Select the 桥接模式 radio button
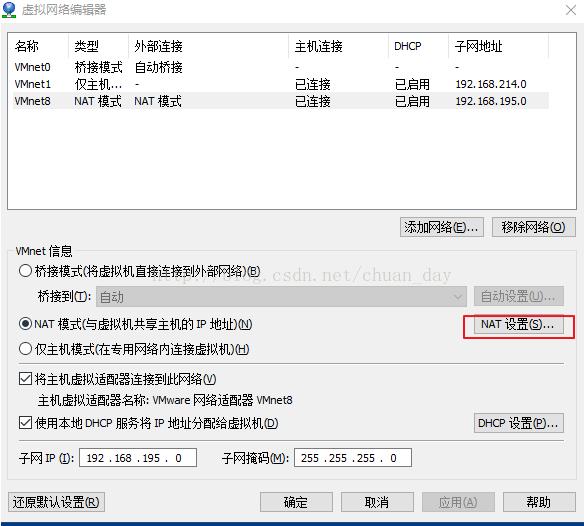Image resolution: width=584 pixels, height=526 pixels. [x=25, y=271]
